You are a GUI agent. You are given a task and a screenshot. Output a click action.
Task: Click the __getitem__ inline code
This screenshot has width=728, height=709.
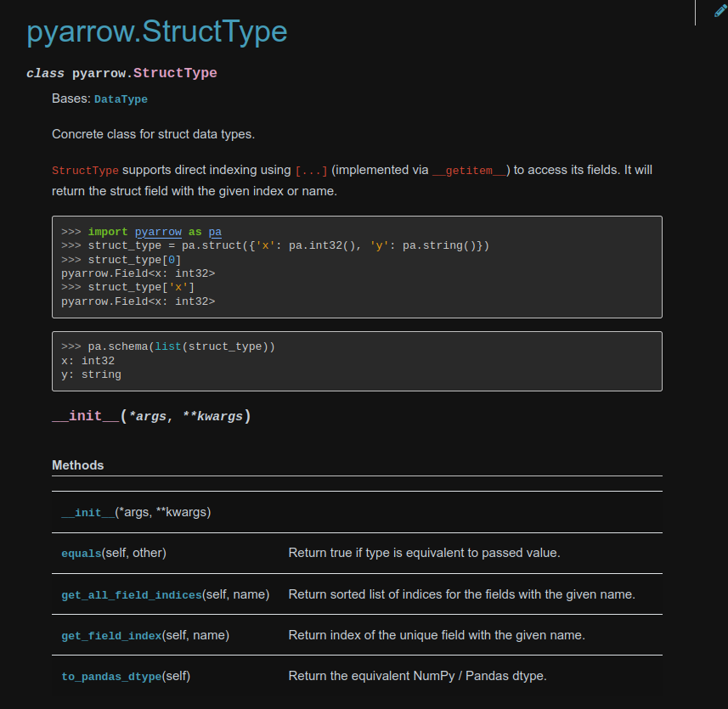[x=470, y=171]
